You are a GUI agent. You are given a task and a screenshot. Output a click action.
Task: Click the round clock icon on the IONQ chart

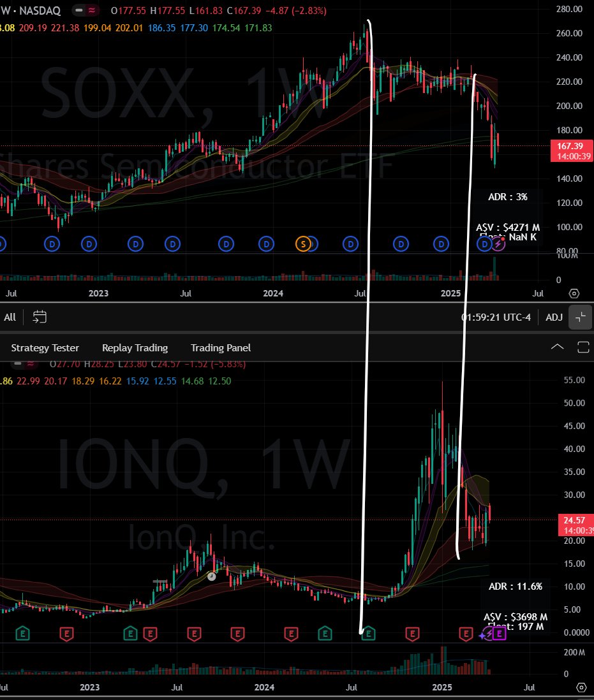212,576
